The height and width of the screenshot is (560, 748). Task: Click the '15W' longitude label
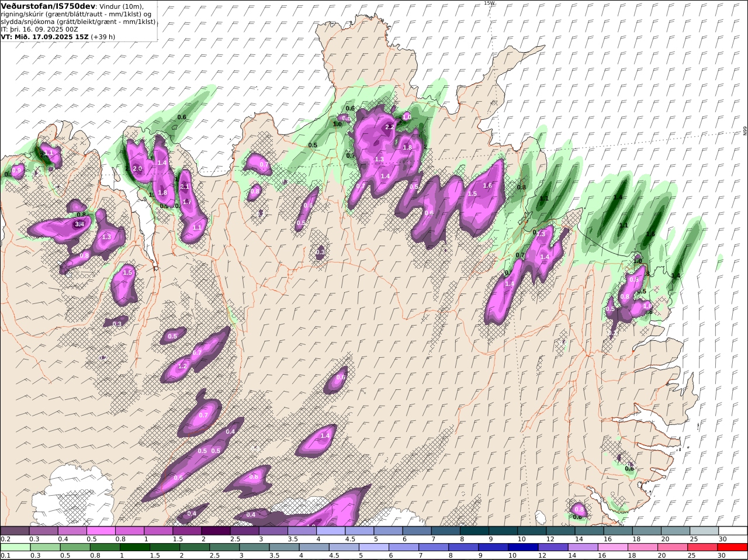[x=489, y=3]
